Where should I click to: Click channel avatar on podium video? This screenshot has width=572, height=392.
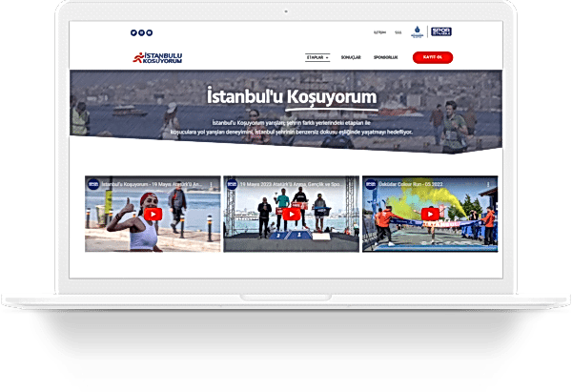pyautogui.click(x=232, y=184)
